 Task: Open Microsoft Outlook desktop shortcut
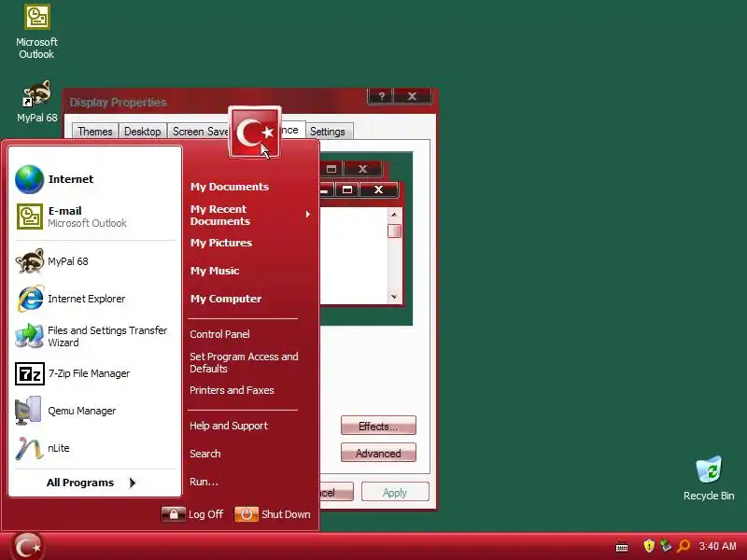tap(36, 32)
